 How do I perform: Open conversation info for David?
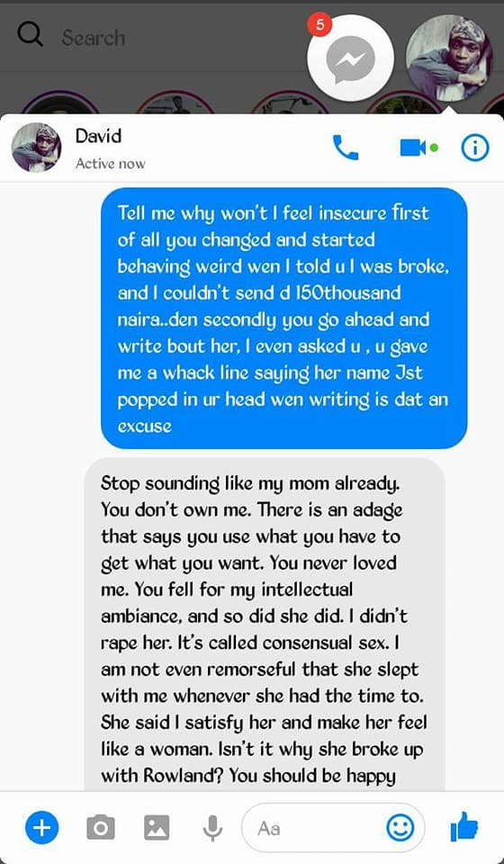[475, 148]
